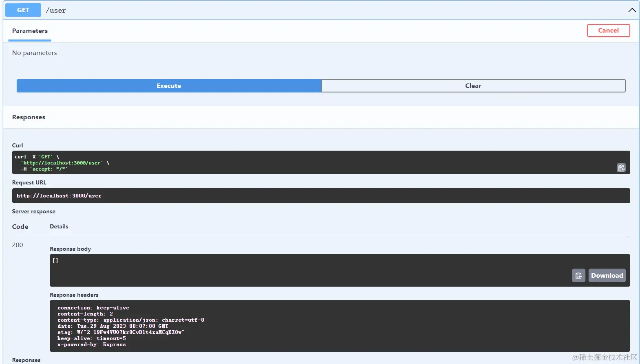Click the Code column header
The width and height of the screenshot is (640, 364).
(20, 227)
